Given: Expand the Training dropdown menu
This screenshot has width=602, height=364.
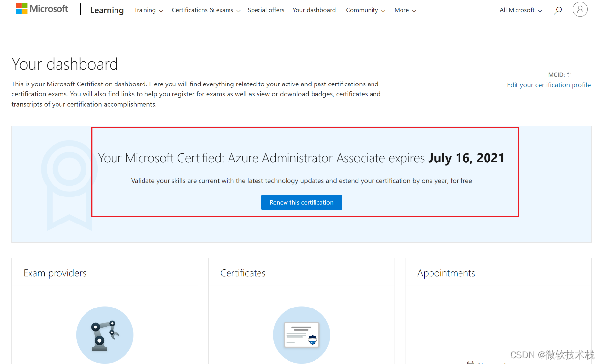Looking at the screenshot, I should pos(148,10).
